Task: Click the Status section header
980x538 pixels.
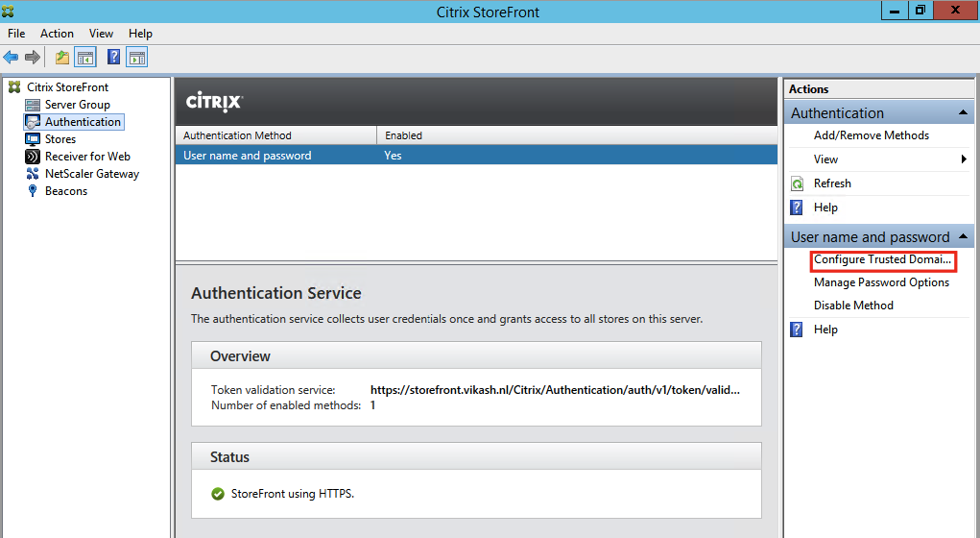Action: coord(476,456)
